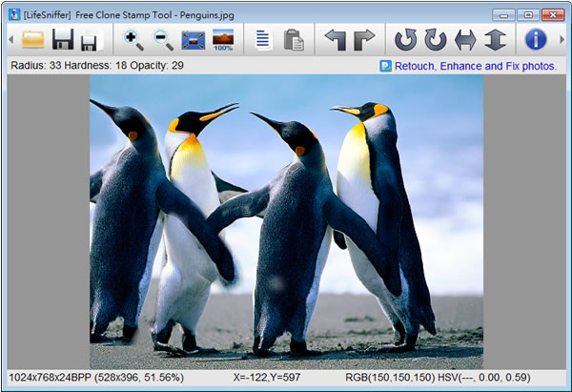Screen dimensions: 572x392
Task: Undo with the left-pointing arrow icon
Action: (336, 40)
